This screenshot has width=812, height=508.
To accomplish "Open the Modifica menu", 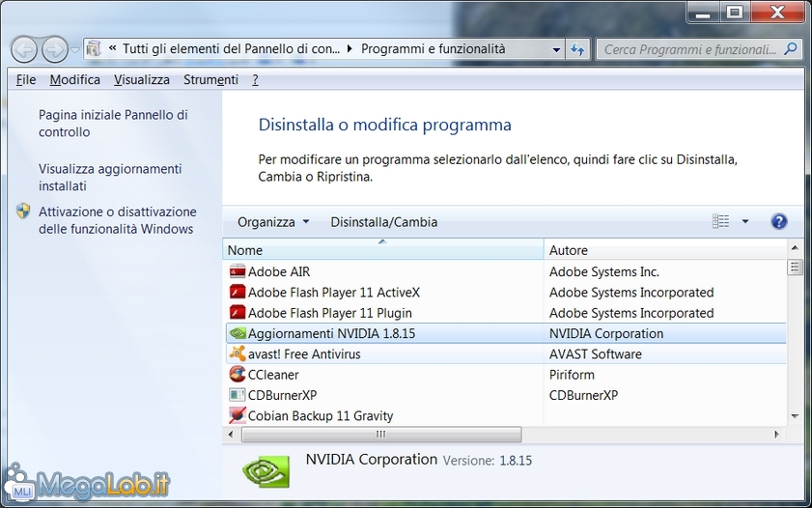I will pyautogui.click(x=75, y=80).
